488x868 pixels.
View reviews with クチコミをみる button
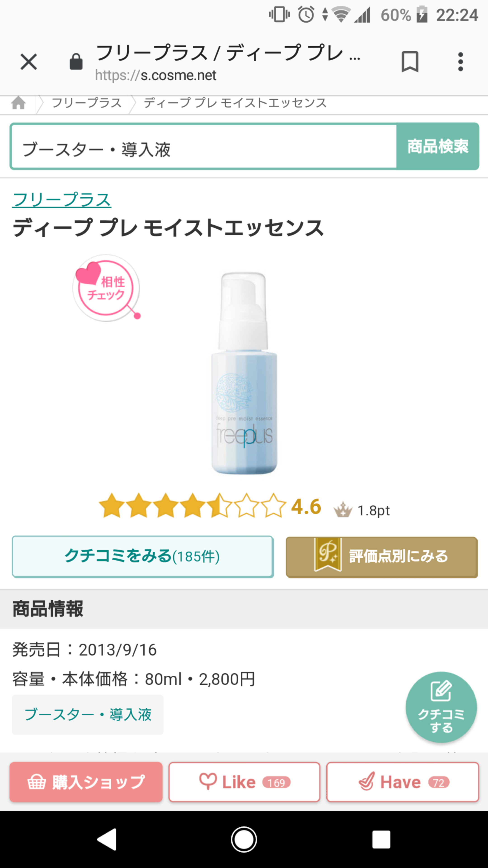143,557
